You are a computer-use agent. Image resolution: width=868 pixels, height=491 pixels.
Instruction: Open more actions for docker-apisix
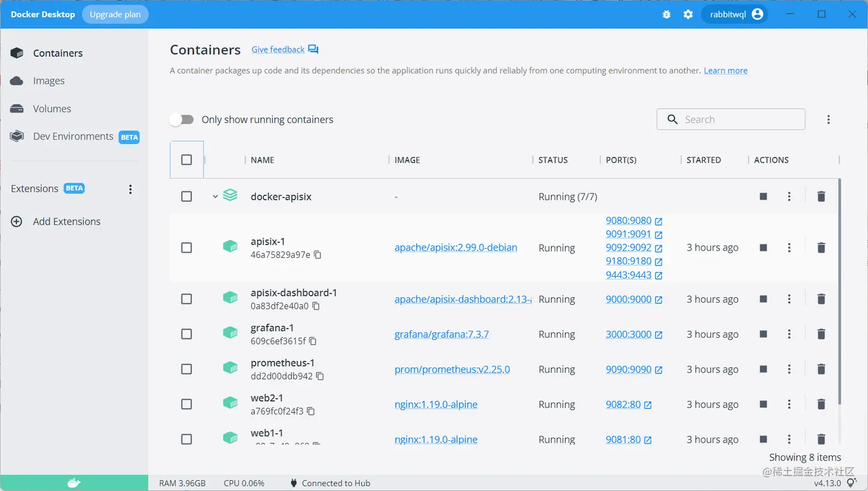click(x=789, y=196)
